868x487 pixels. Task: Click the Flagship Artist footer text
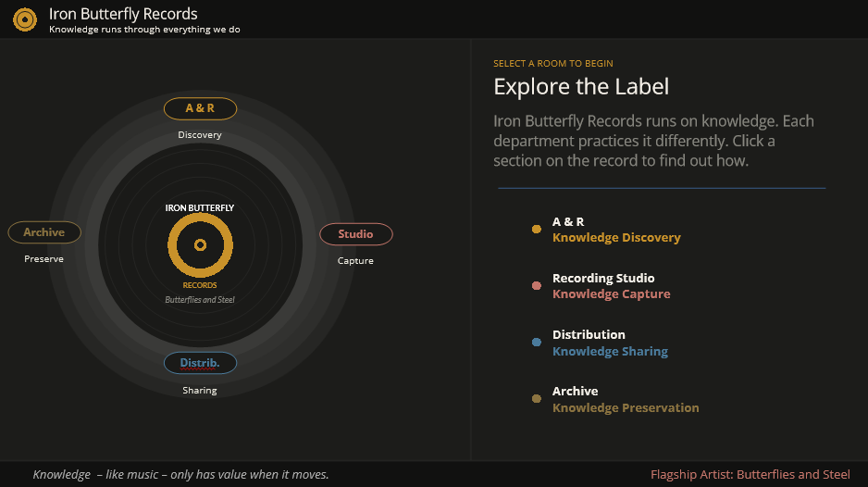pyautogui.click(x=750, y=475)
